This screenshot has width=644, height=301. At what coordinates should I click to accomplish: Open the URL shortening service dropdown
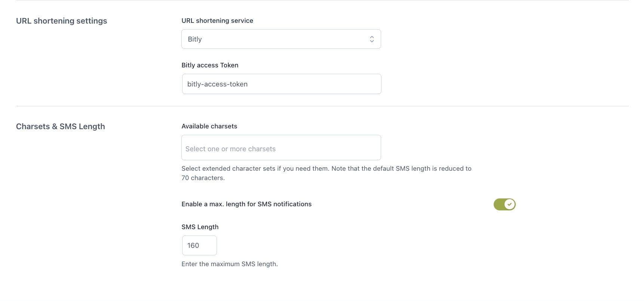pyautogui.click(x=280, y=39)
